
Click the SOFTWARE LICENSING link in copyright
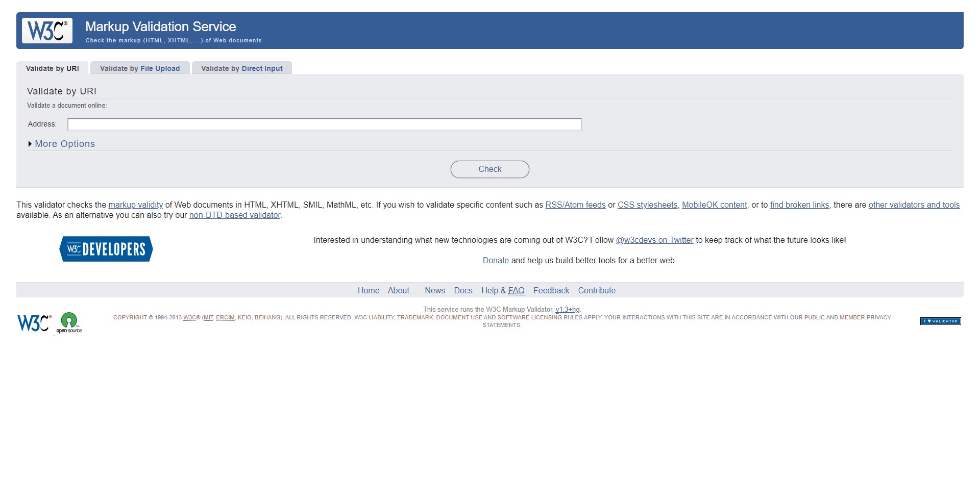pyautogui.click(x=530, y=318)
